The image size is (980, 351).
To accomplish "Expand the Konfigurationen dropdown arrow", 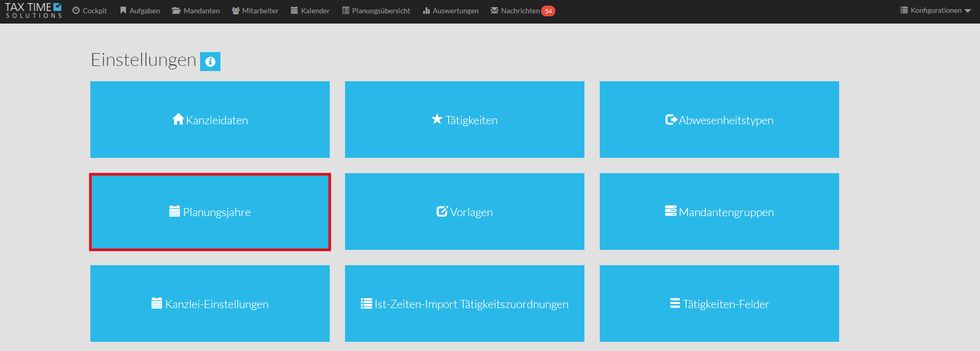I will click(x=968, y=11).
